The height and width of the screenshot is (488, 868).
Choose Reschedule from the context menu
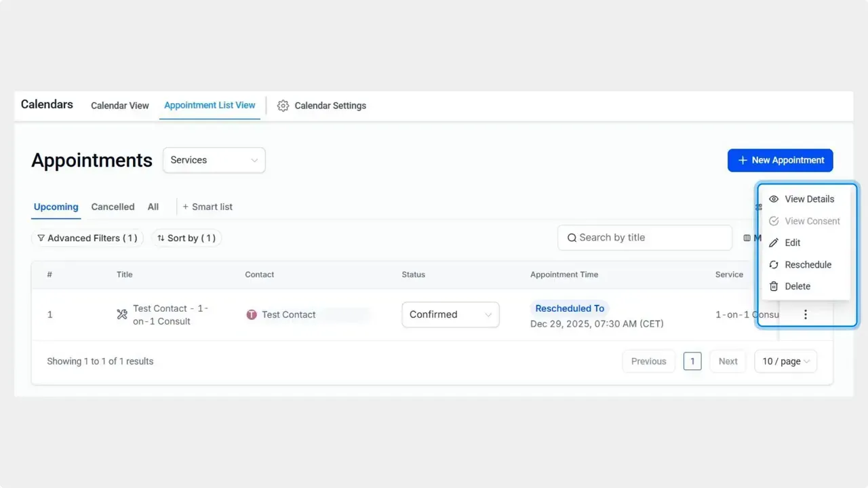click(x=807, y=265)
